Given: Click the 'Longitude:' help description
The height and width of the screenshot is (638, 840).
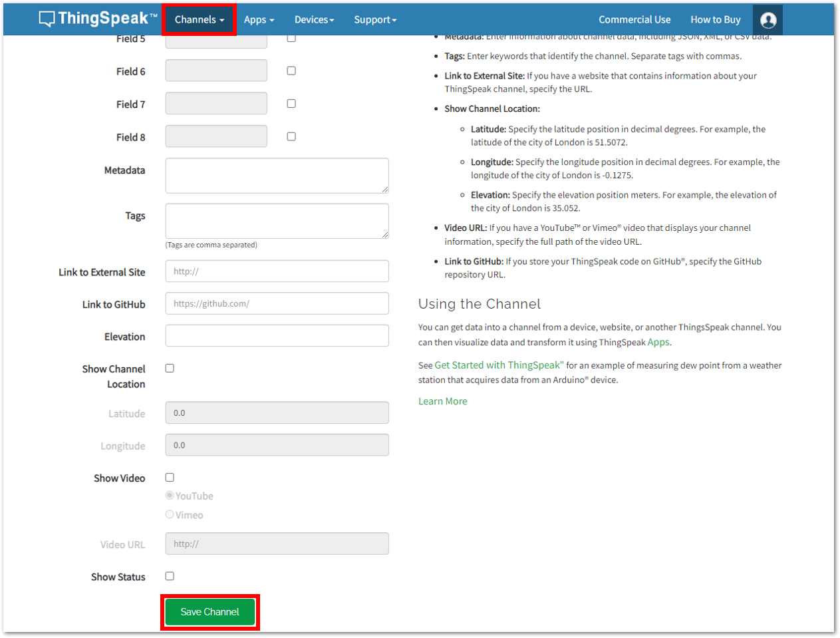Looking at the screenshot, I should pyautogui.click(x=625, y=168).
